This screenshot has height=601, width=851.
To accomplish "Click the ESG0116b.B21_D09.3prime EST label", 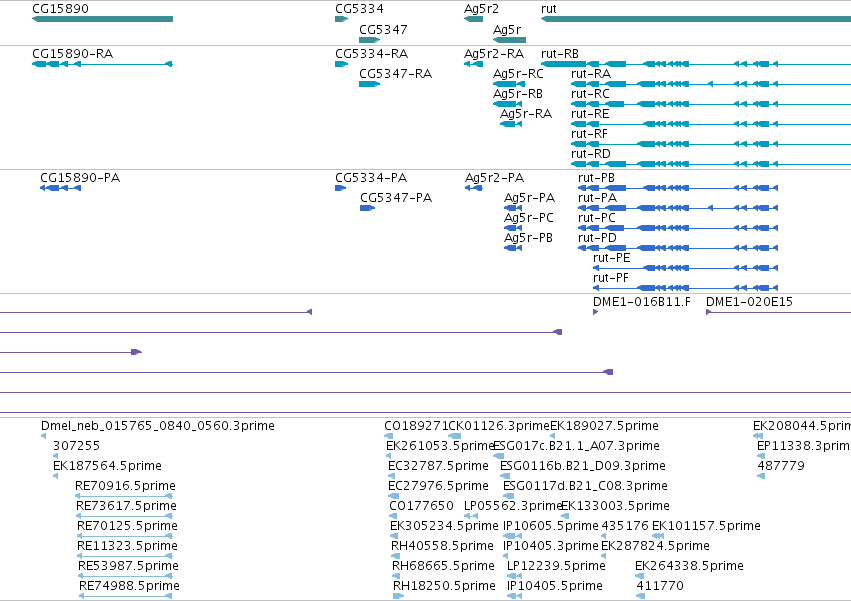I will (x=583, y=466).
